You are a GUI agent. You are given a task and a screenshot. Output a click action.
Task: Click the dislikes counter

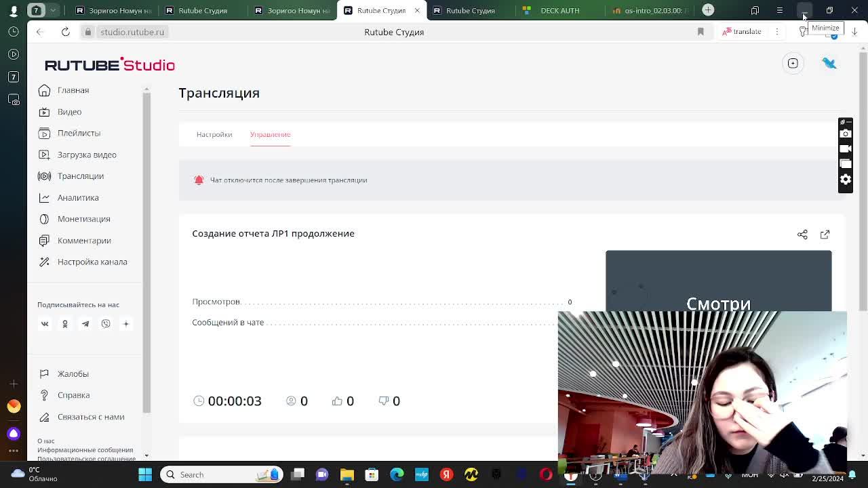click(389, 401)
